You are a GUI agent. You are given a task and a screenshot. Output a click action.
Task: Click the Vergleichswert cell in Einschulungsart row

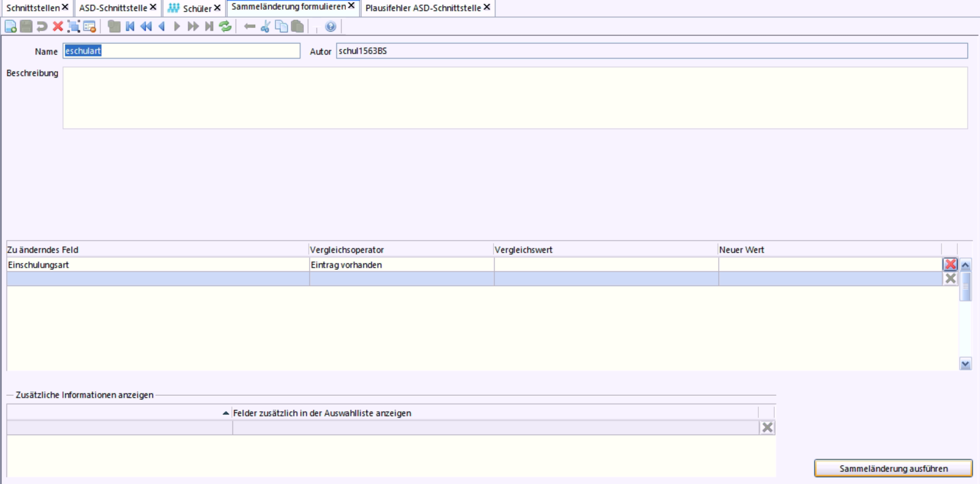[x=606, y=265]
